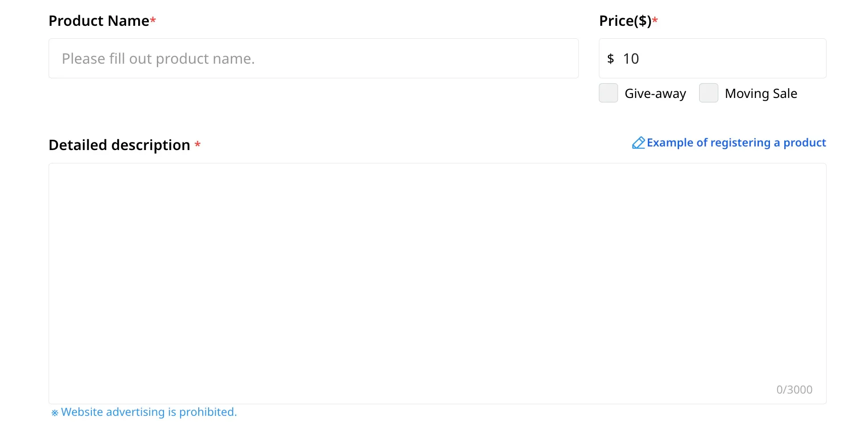Click the Detailed description heading label
Screen dimensions: 868x447
119,145
